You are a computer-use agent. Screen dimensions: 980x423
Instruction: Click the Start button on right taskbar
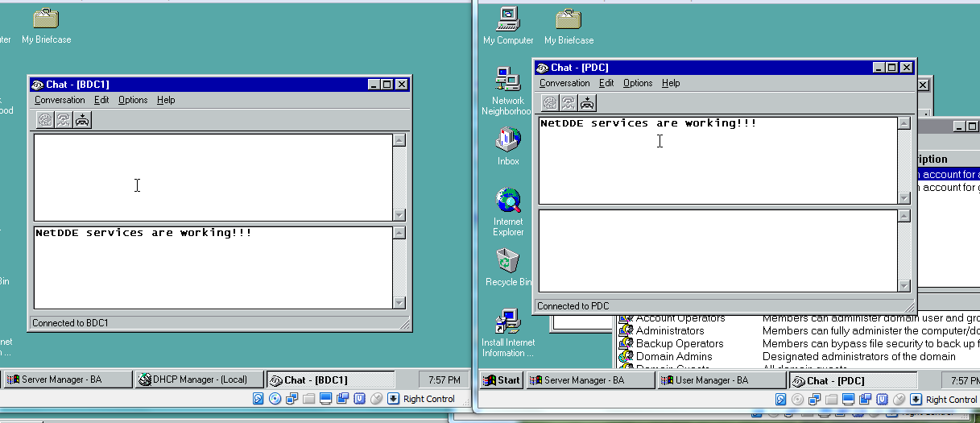(x=502, y=380)
